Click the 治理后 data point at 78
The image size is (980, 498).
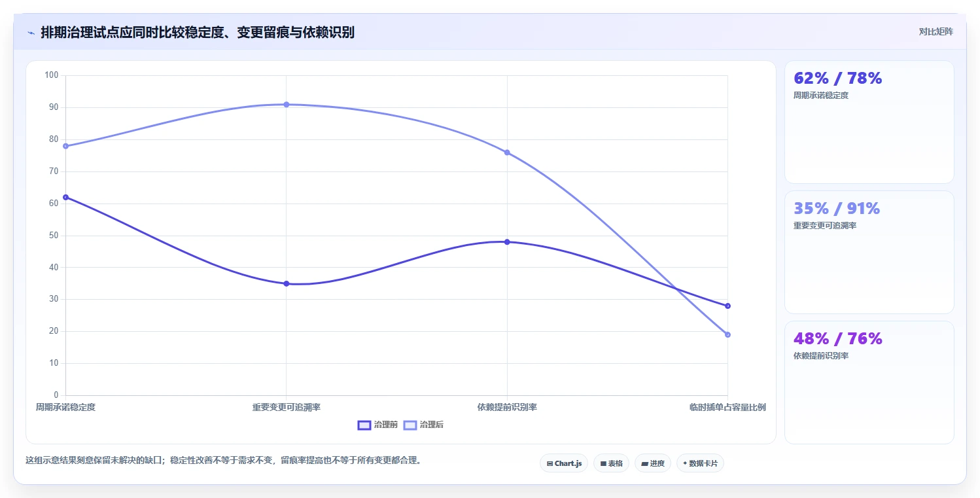[65, 146]
